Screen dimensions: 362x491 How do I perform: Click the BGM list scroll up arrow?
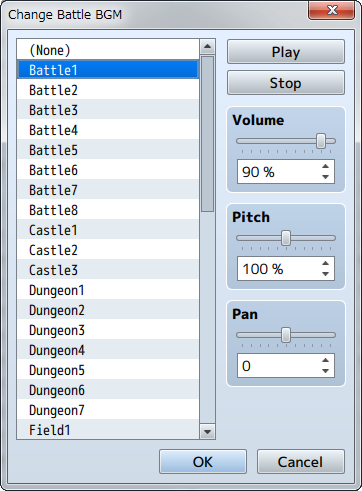pos(207,46)
